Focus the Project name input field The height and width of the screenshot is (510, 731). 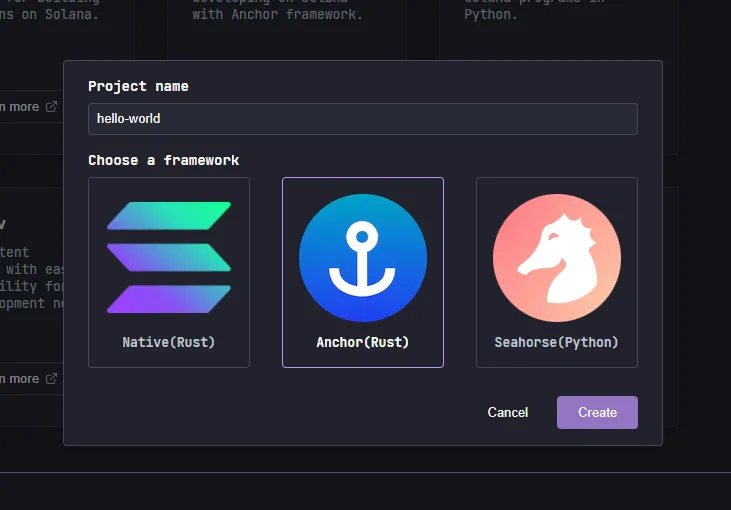[x=363, y=119]
